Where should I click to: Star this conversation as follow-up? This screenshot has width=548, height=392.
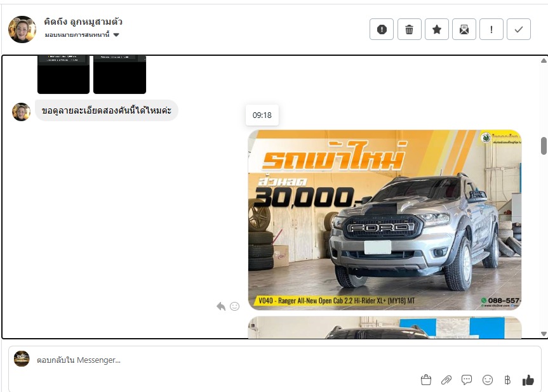(x=437, y=29)
